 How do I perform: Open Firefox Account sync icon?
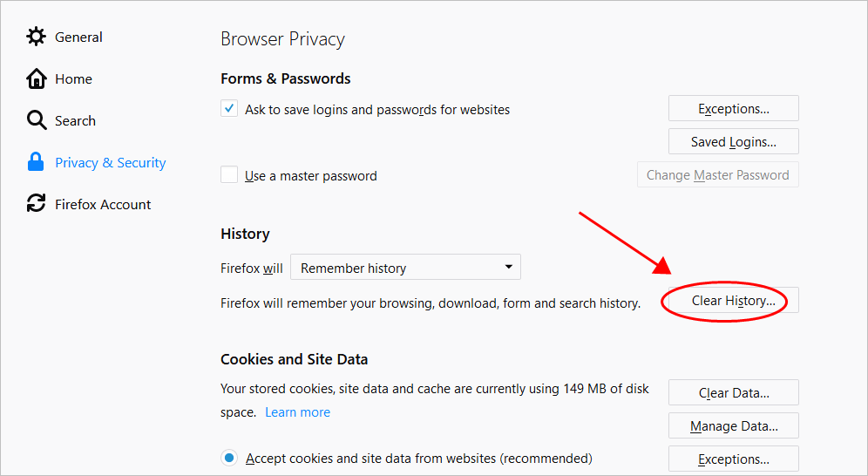[36, 203]
